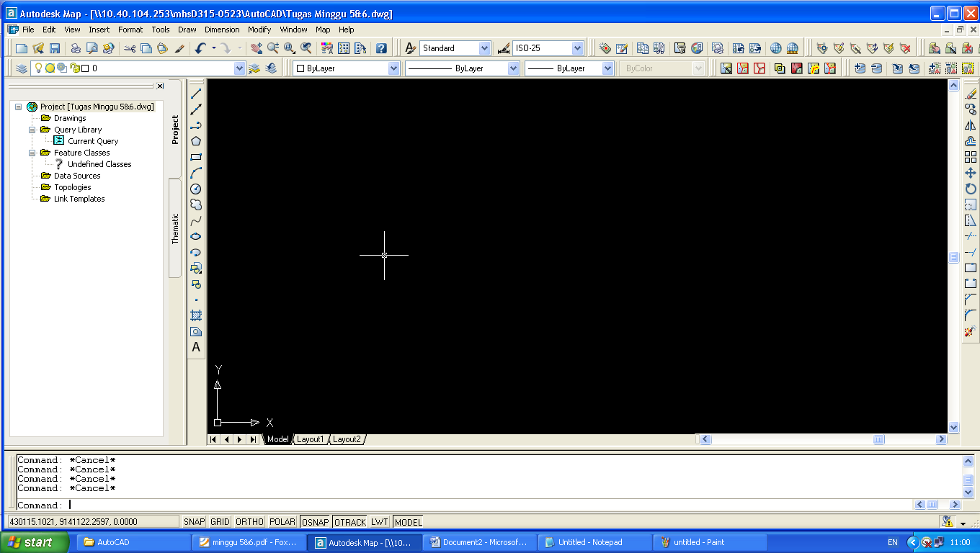Select the Erase tool in Modify toolbar

point(971,94)
